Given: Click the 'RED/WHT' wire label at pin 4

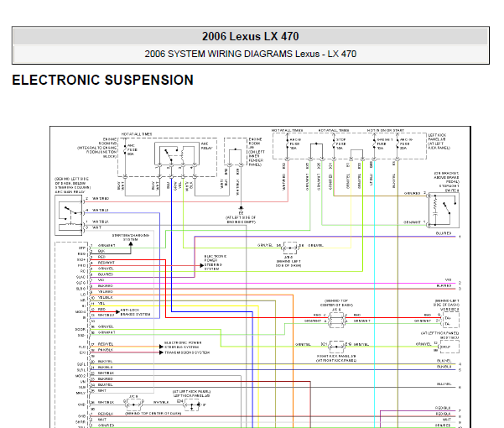Looking at the screenshot, I should point(107,263).
